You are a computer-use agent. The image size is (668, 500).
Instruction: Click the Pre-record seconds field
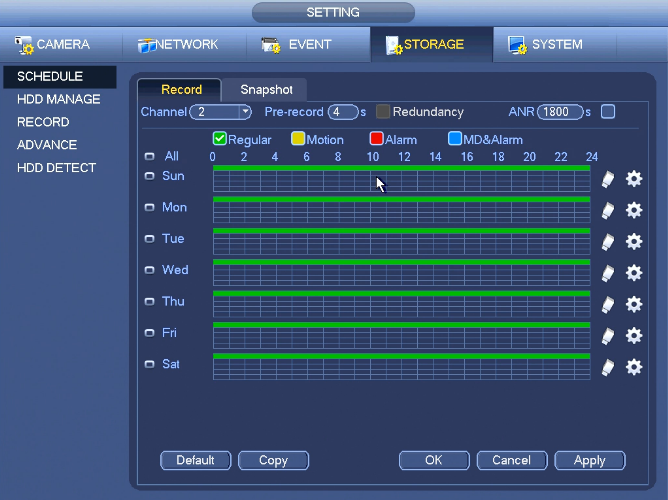click(342, 112)
